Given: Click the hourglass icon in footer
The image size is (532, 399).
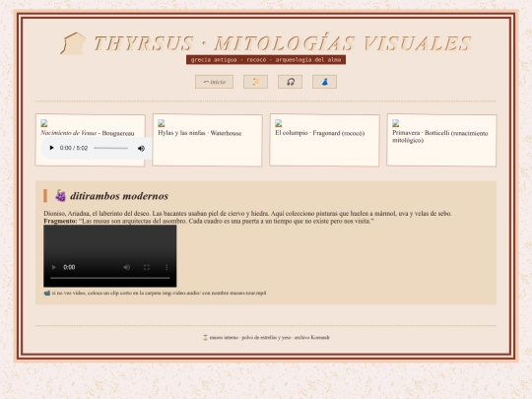Looking at the screenshot, I should point(205,338).
